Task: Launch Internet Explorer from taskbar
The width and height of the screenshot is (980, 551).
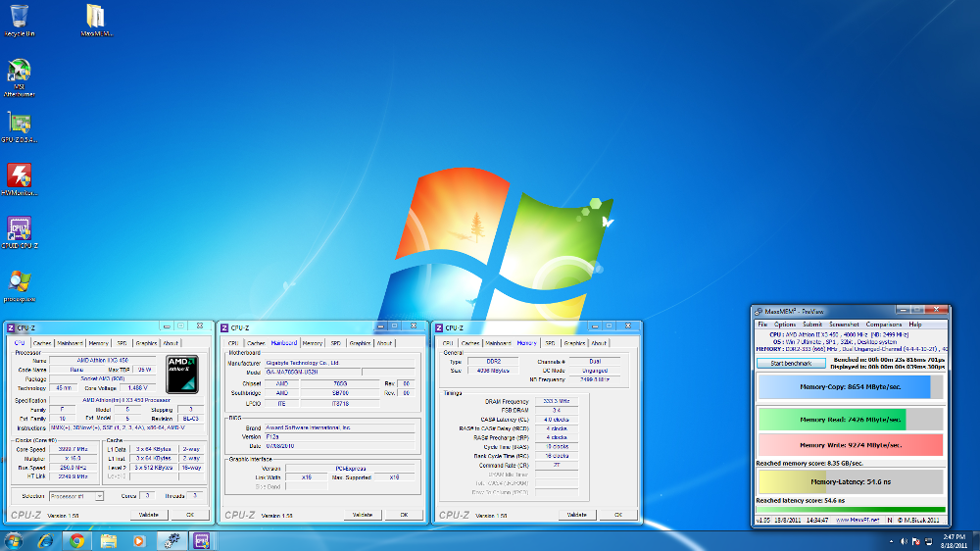Action: point(45,541)
